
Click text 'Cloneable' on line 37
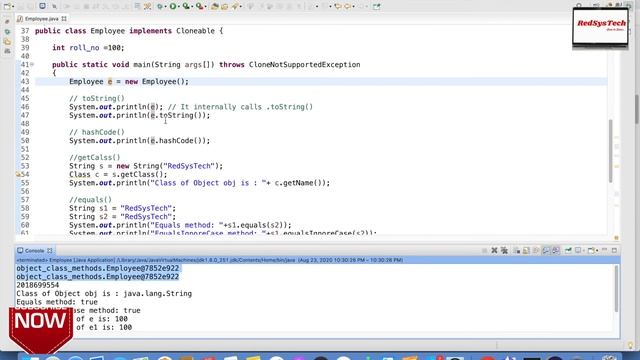[x=196, y=31]
